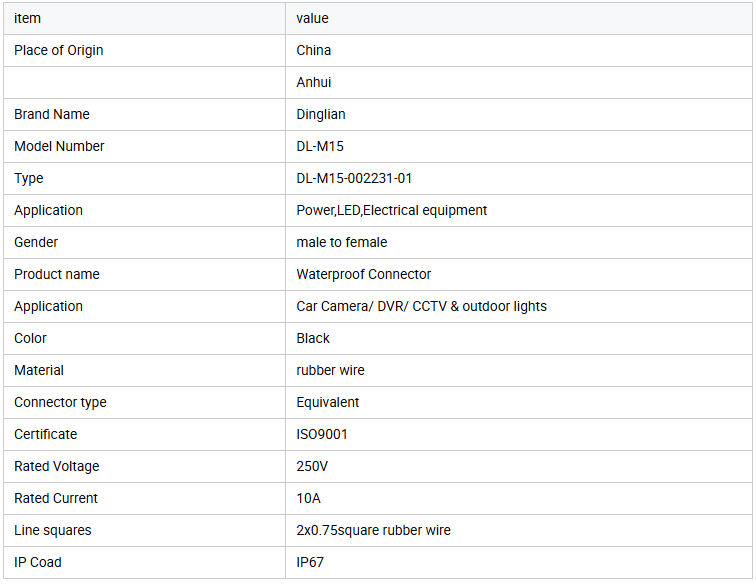Select the "Dinglian" brand name value
756x585 pixels.
pos(321,114)
